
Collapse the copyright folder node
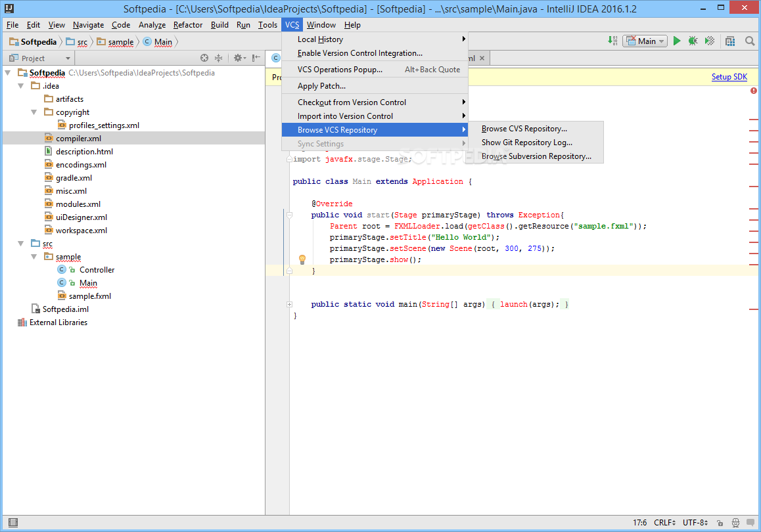[34, 112]
